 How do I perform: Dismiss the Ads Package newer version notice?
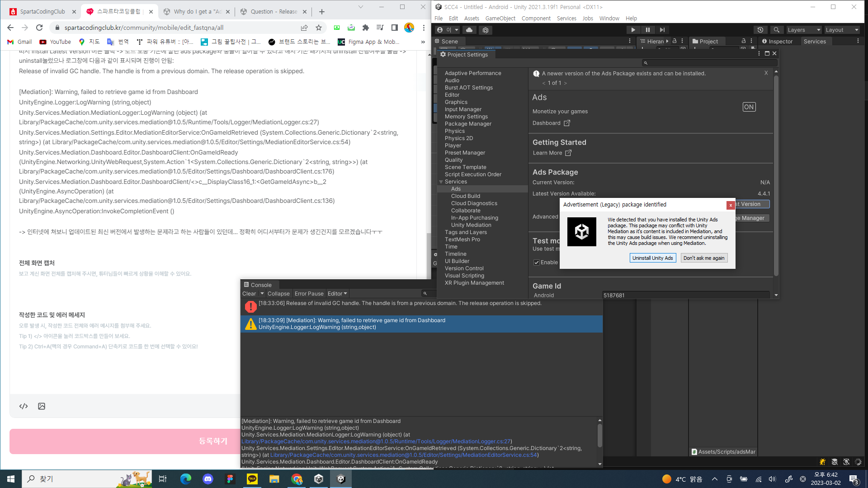coord(766,73)
